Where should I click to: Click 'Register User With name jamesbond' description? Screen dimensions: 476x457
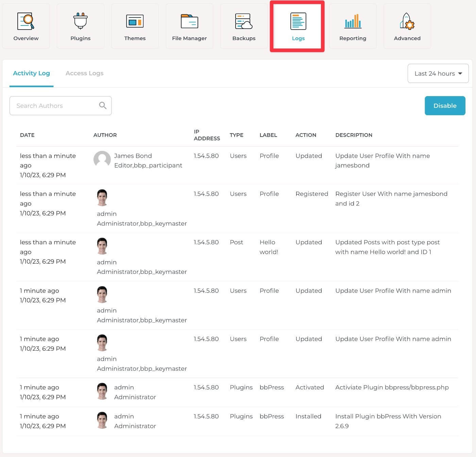click(x=391, y=198)
